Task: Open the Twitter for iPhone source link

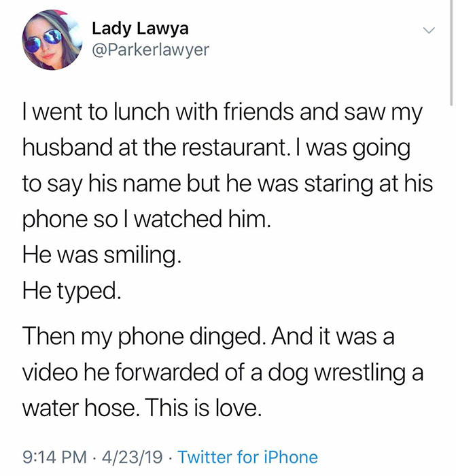Action: (248, 457)
